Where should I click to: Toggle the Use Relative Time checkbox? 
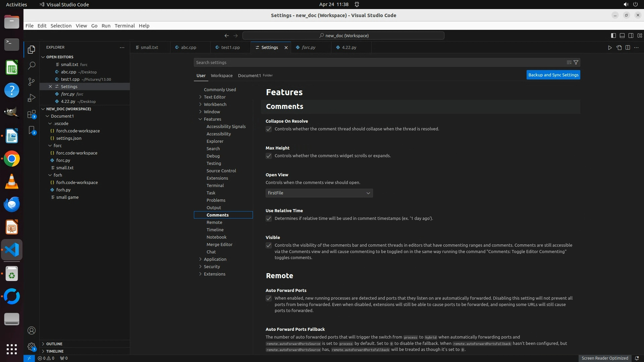coord(269,219)
